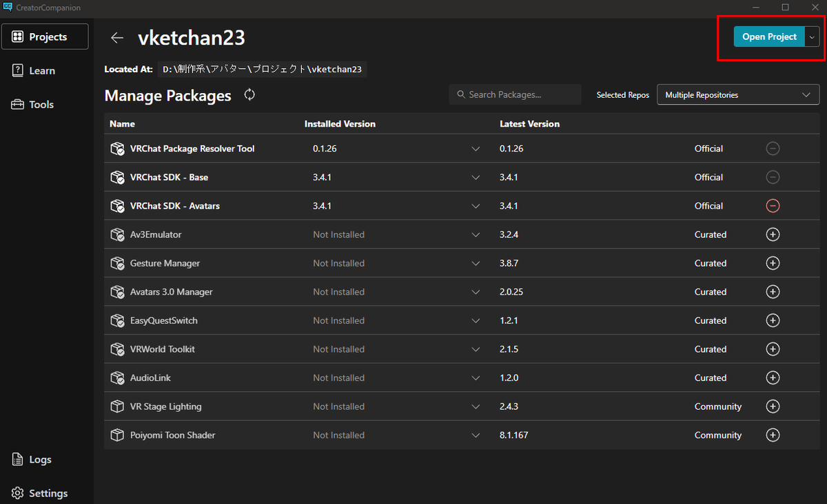Add EasyQuestSwitch using the plus icon
The image size is (827, 504).
773,321
